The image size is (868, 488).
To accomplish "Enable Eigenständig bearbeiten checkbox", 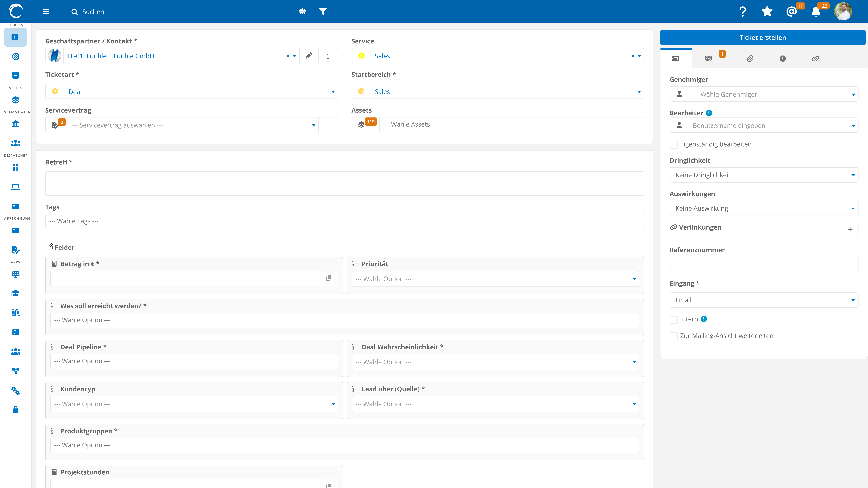I will click(x=674, y=144).
